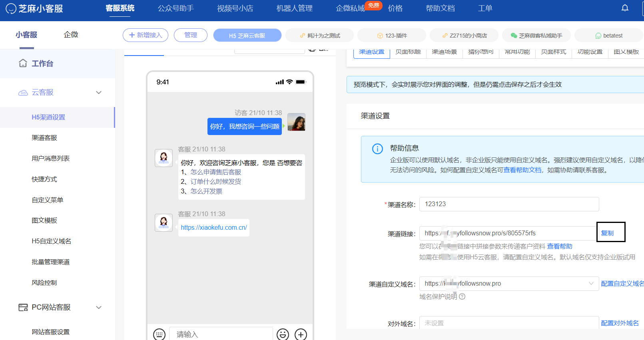Click 查看帮助文档 link in help info
The height and width of the screenshot is (340, 644).
click(x=522, y=170)
